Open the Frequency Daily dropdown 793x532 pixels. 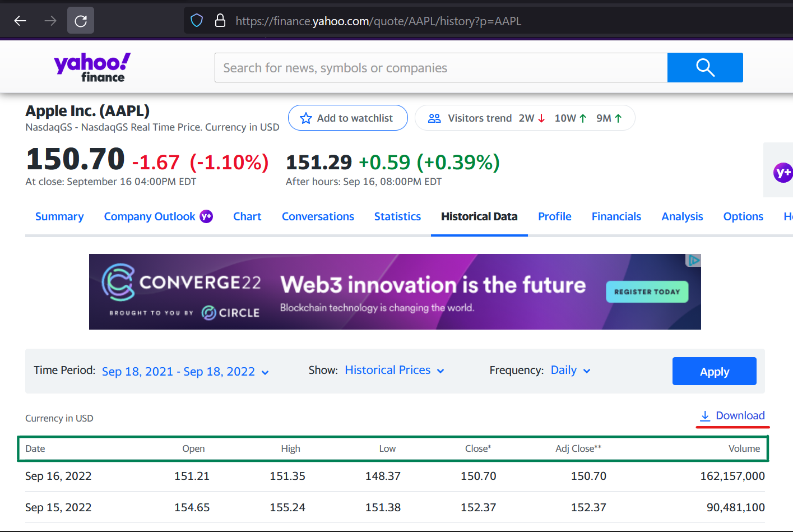(x=571, y=371)
